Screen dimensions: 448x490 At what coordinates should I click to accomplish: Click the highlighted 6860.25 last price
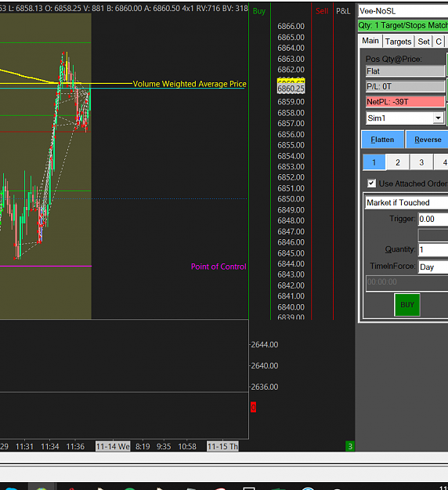(x=291, y=89)
